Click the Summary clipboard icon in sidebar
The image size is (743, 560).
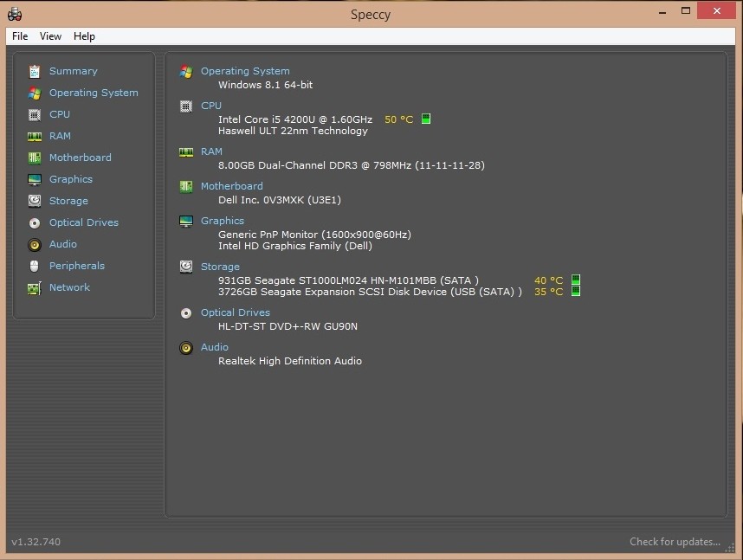[35, 71]
